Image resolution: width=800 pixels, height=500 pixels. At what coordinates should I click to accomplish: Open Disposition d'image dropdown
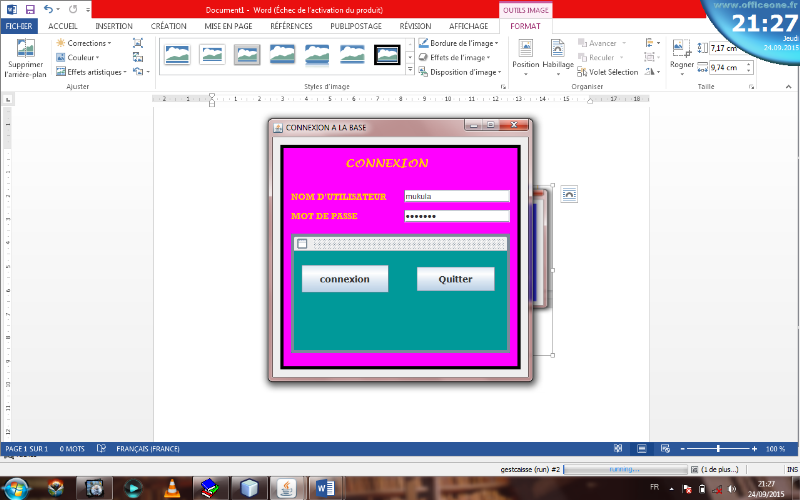pyautogui.click(x=459, y=72)
